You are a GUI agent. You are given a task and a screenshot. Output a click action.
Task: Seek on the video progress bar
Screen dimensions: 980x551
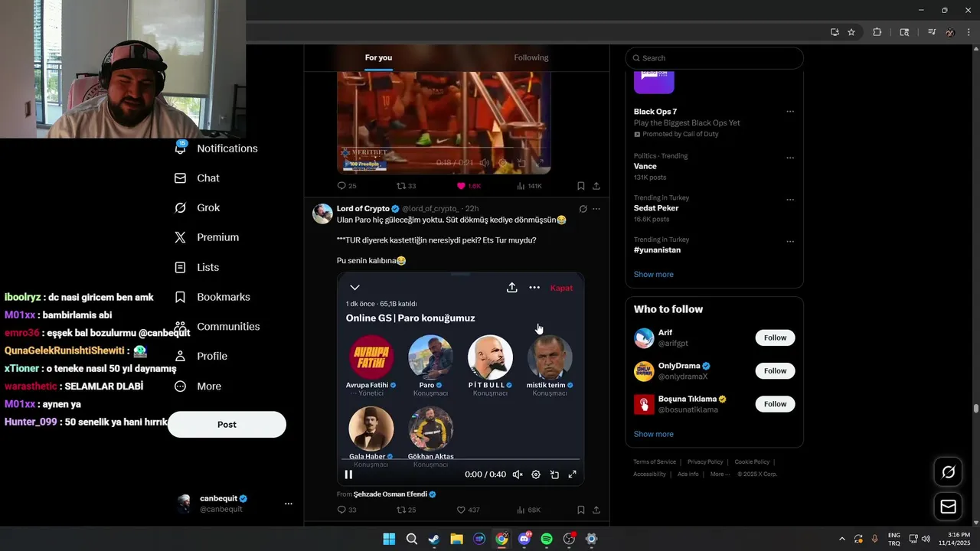[x=460, y=460]
